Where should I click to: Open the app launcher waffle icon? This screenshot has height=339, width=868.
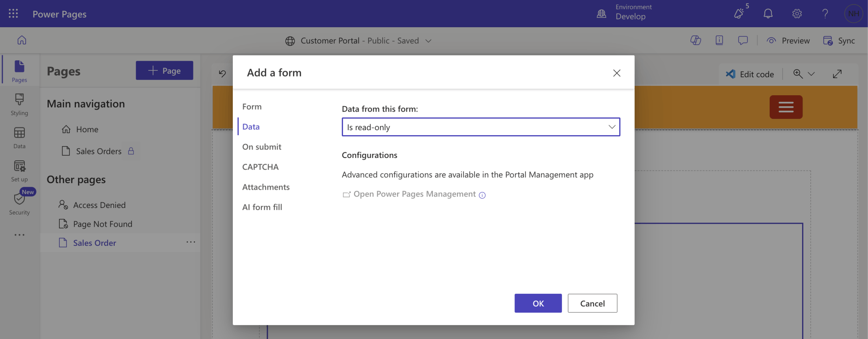click(13, 14)
